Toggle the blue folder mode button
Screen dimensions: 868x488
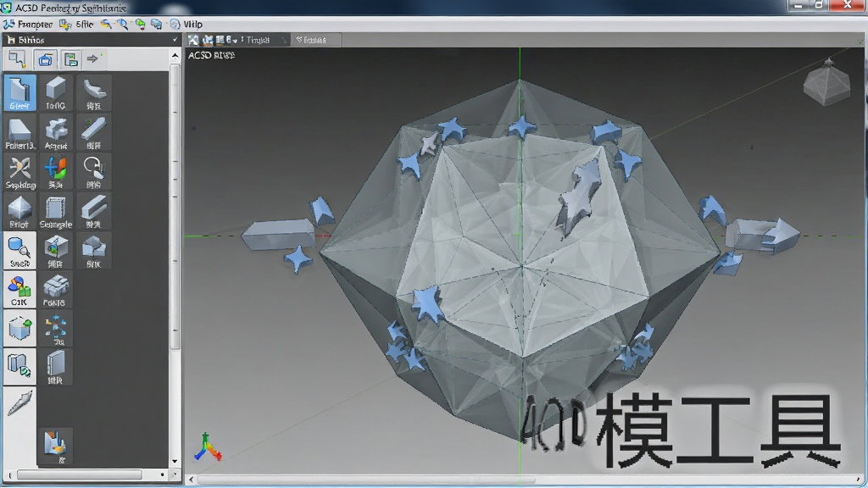coord(46,58)
